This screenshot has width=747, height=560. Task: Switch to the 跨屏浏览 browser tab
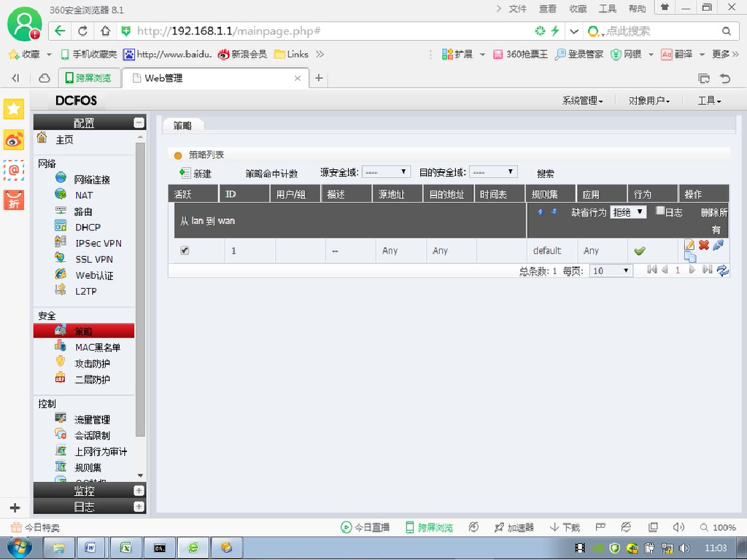click(88, 78)
